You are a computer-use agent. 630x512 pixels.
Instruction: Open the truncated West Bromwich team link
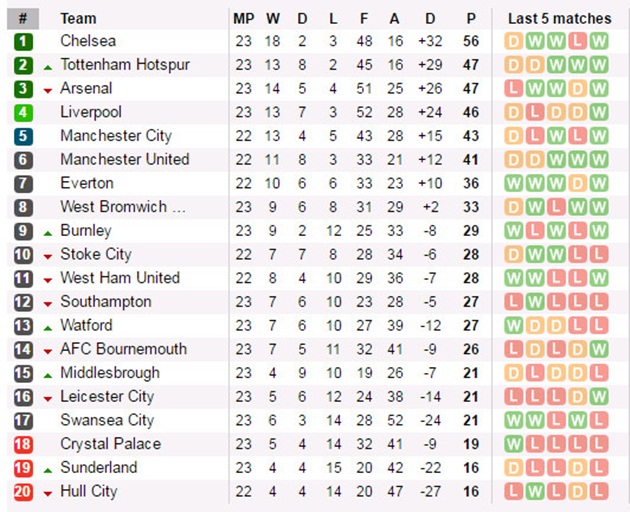[x=122, y=207]
